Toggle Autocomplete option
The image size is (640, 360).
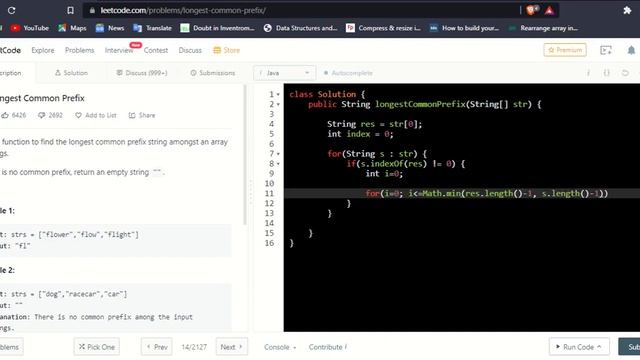(348, 73)
